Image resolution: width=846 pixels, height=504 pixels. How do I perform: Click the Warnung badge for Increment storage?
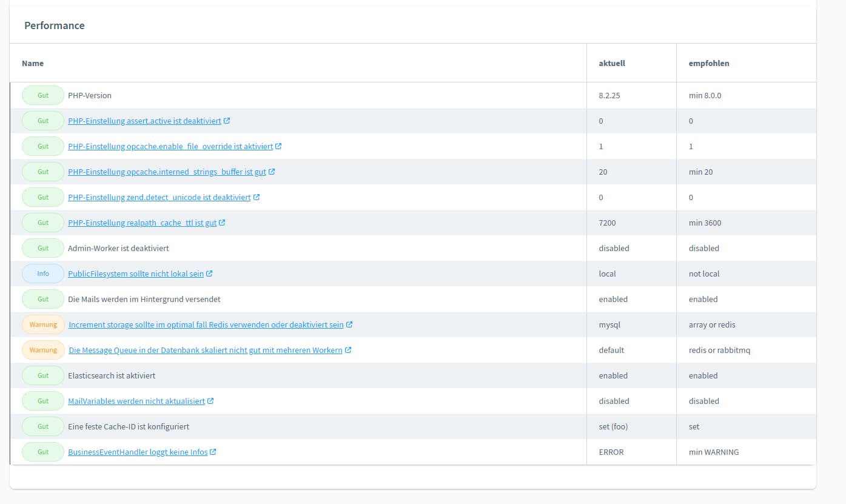click(x=43, y=324)
